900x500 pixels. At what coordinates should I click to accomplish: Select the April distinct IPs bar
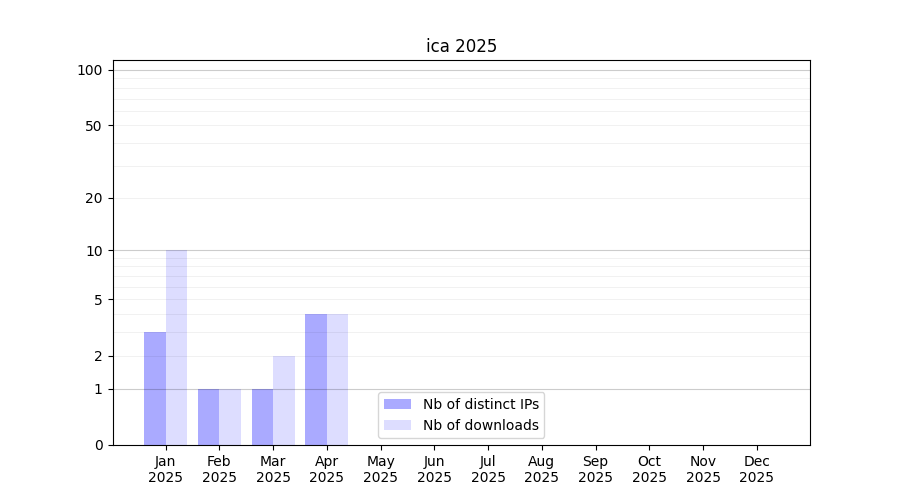coord(316,379)
